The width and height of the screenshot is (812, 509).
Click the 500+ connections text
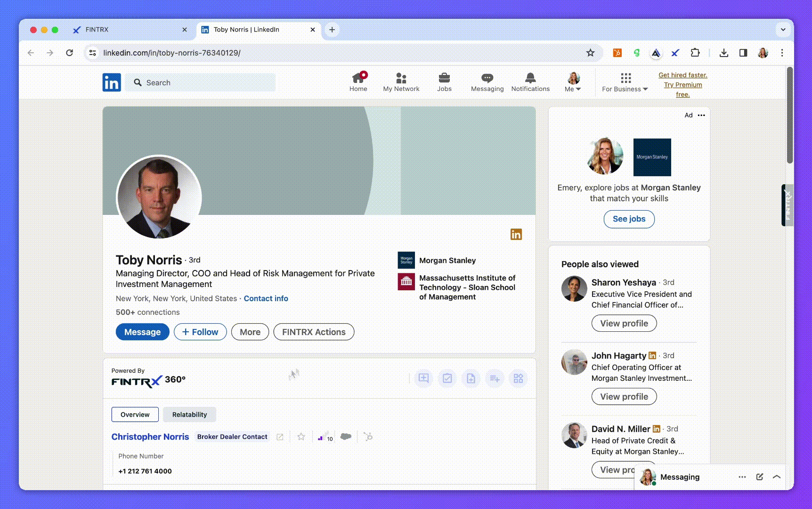(x=147, y=312)
